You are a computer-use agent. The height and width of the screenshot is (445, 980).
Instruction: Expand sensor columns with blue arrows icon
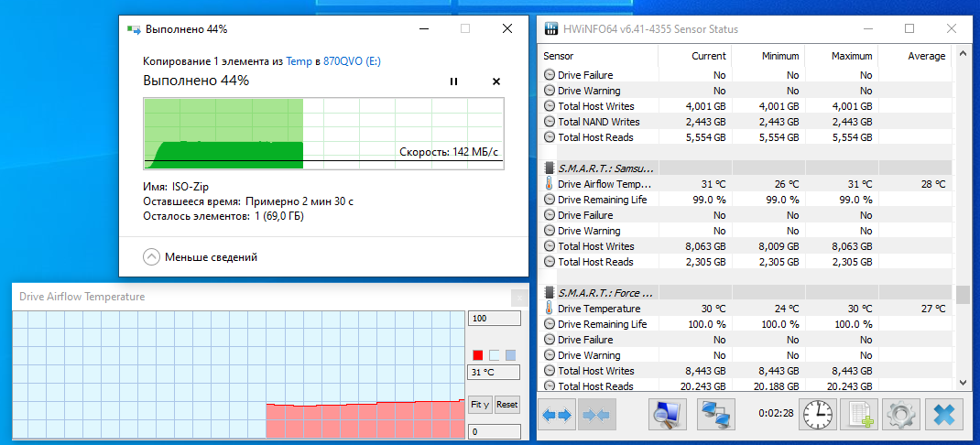557,415
